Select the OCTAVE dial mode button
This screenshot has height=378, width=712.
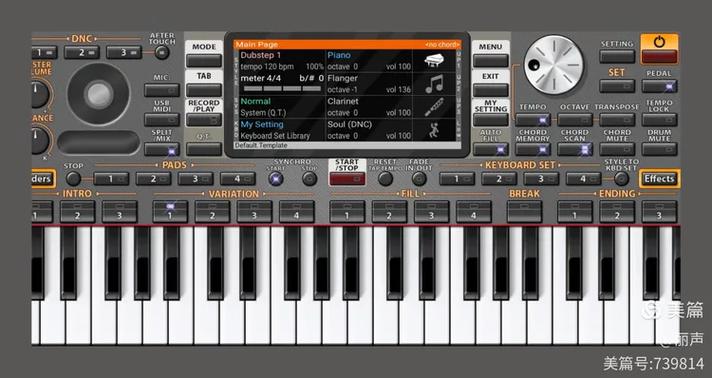pos(575,120)
